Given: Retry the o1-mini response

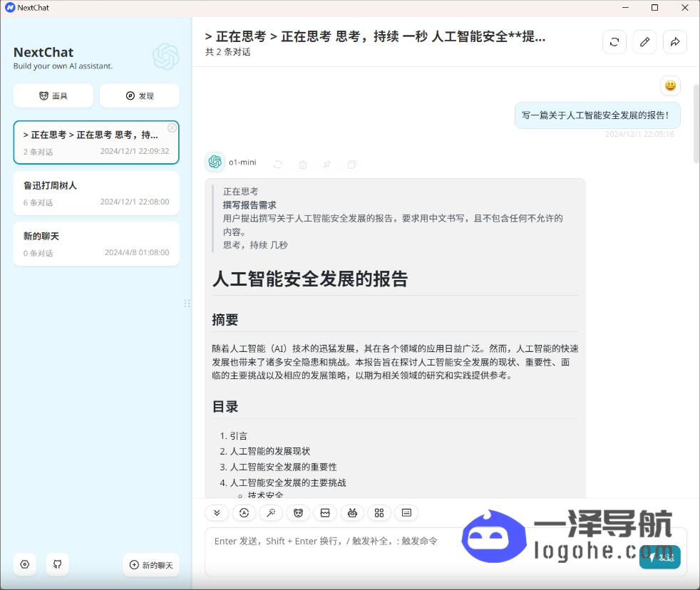Looking at the screenshot, I should (x=278, y=165).
